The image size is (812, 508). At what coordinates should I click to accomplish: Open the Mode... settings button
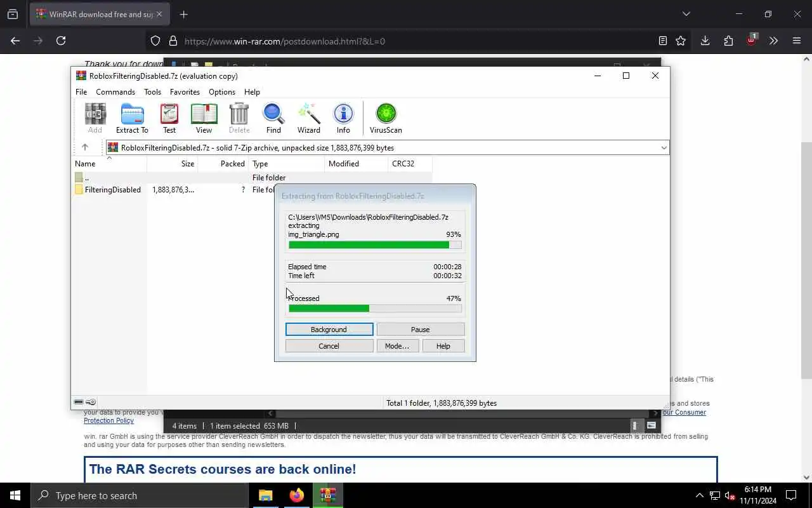[x=397, y=346]
